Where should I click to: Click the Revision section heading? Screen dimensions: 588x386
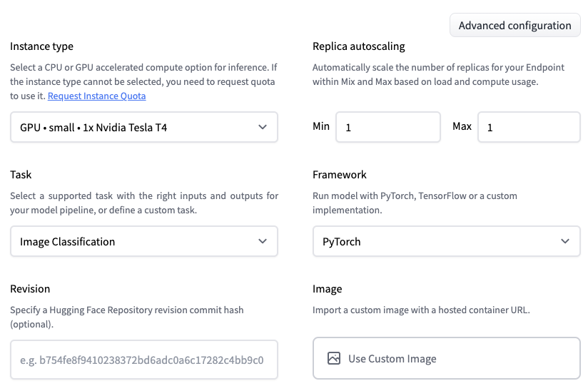coord(30,289)
